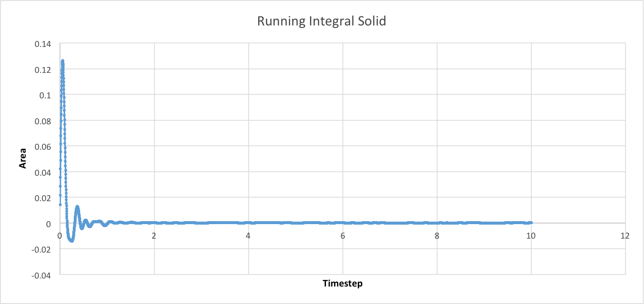
Task: Click the 0.04 vertical axis label
Action: click(x=43, y=172)
